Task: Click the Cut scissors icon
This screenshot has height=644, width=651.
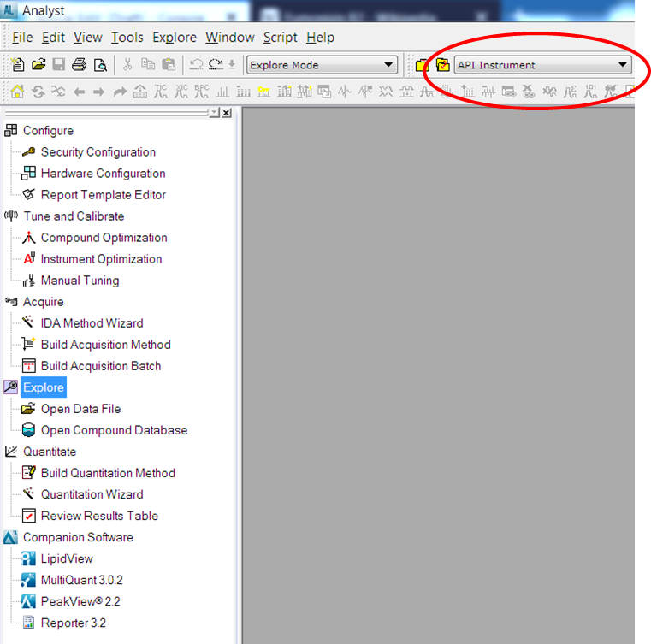Action: click(x=127, y=65)
